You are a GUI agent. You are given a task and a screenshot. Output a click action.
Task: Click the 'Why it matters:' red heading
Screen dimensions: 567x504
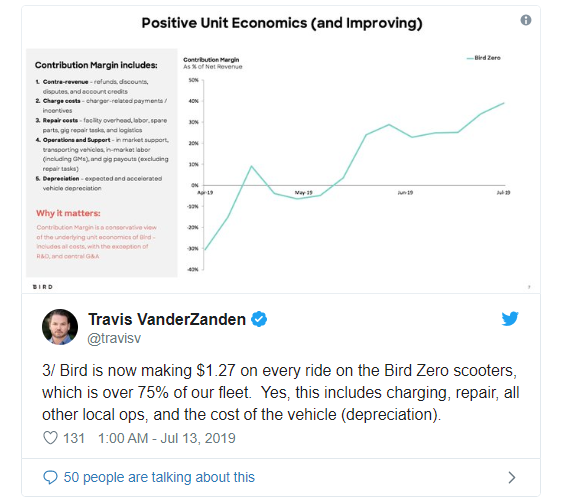[x=68, y=213]
